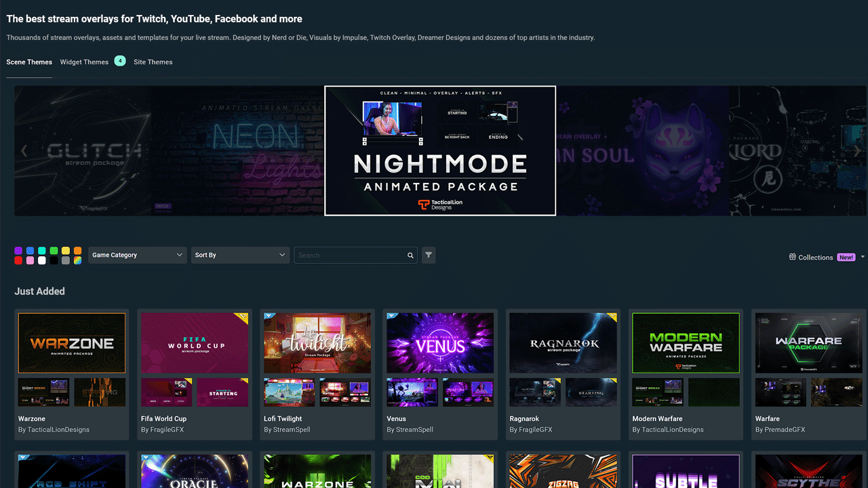The image size is (868, 488).
Task: Select the Neon Lights carousel slide
Action: pyautogui.click(x=238, y=150)
